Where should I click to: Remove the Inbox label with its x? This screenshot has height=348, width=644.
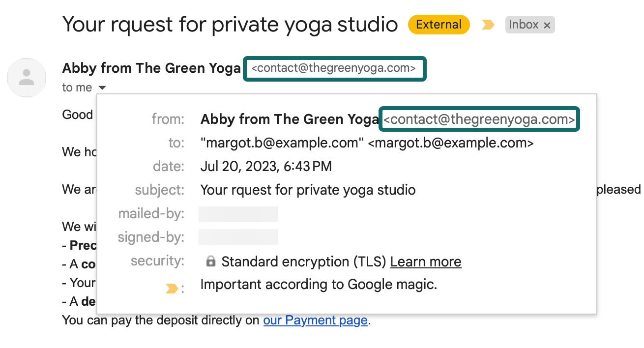[547, 25]
